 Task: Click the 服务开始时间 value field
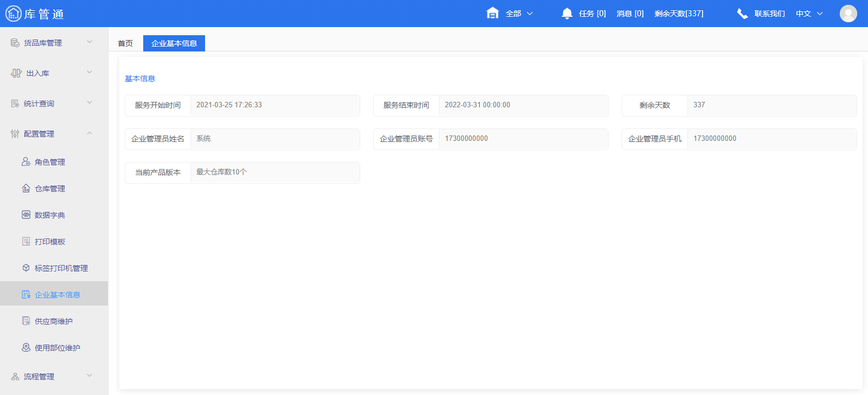pyautogui.click(x=275, y=105)
